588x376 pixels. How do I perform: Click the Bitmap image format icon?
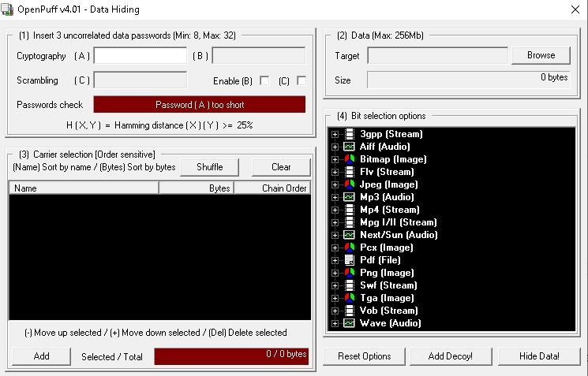(x=349, y=159)
